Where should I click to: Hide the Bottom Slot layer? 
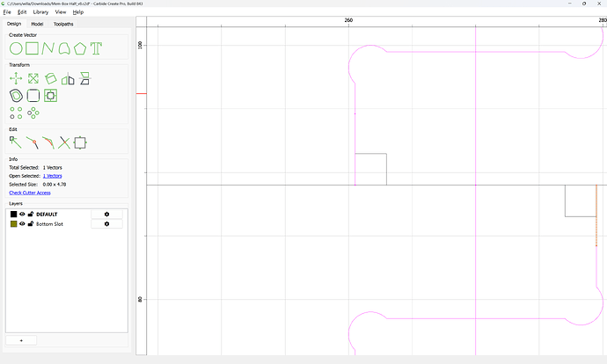click(x=22, y=224)
